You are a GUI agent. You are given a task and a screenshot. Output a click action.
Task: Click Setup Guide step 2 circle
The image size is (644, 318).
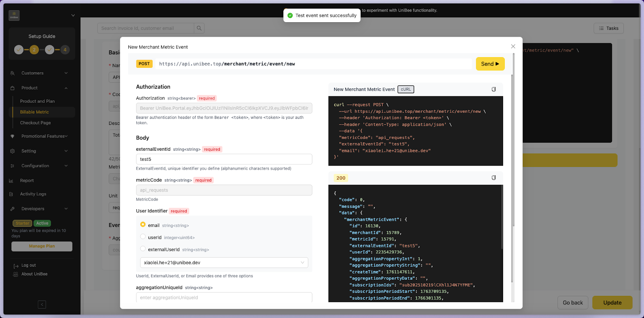coord(34,50)
